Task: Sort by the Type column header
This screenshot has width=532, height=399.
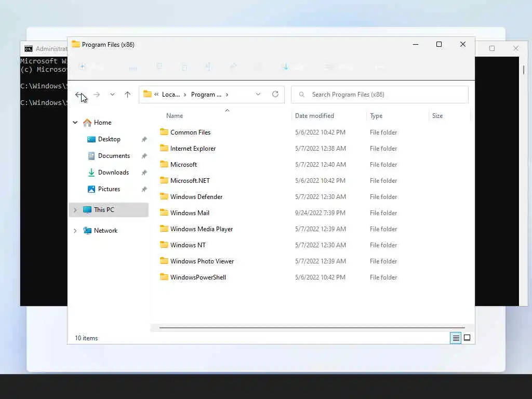Action: point(376,116)
